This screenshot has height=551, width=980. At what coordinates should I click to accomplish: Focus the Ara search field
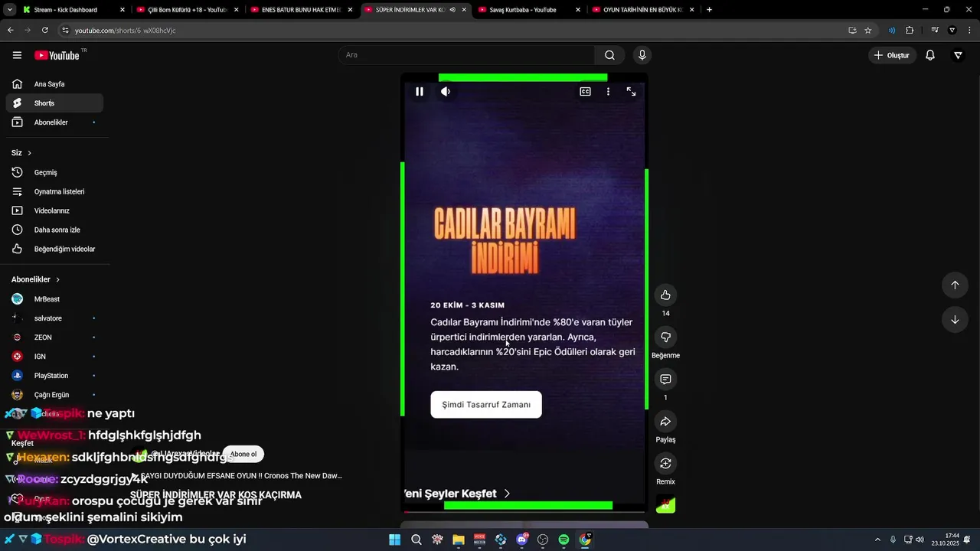pos(466,55)
